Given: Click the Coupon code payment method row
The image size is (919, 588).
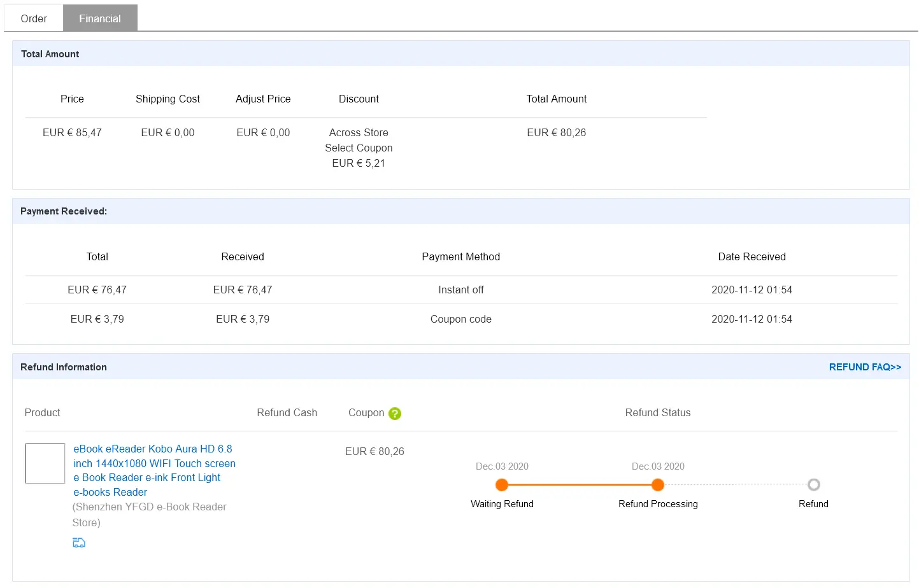Looking at the screenshot, I should 461,319.
